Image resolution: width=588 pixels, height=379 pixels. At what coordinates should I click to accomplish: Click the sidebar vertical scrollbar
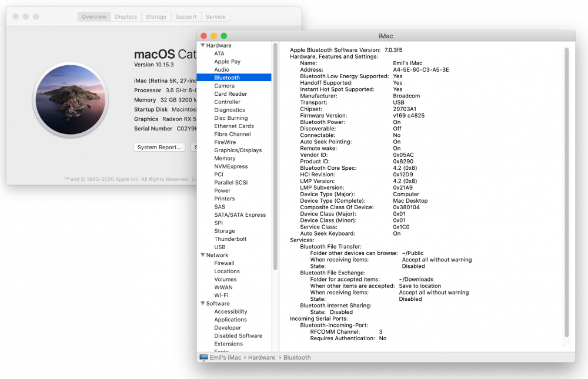275,157
